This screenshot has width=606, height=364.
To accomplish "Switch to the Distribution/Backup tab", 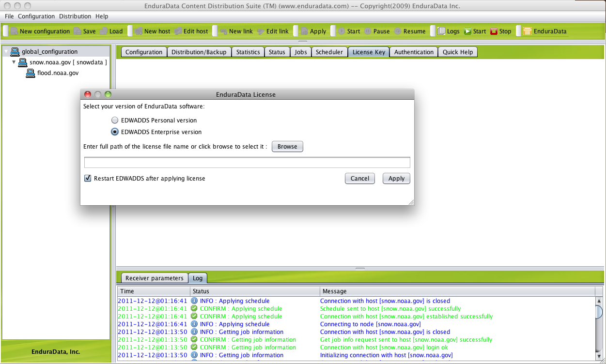I will point(199,52).
